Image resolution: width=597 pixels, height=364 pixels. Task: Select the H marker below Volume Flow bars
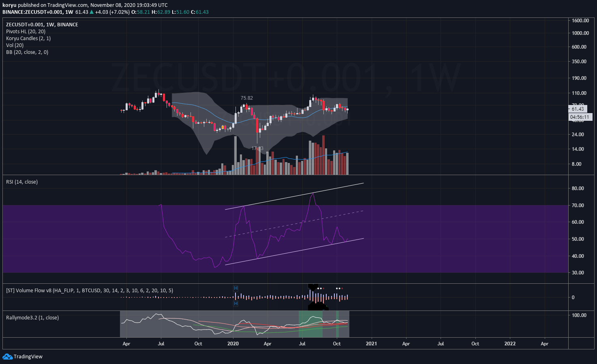[235, 304]
